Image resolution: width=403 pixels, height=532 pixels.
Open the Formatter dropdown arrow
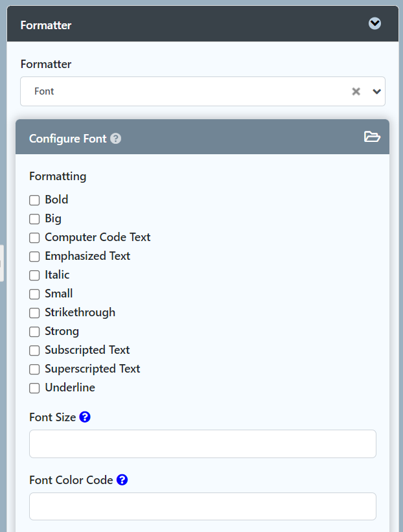pos(376,91)
